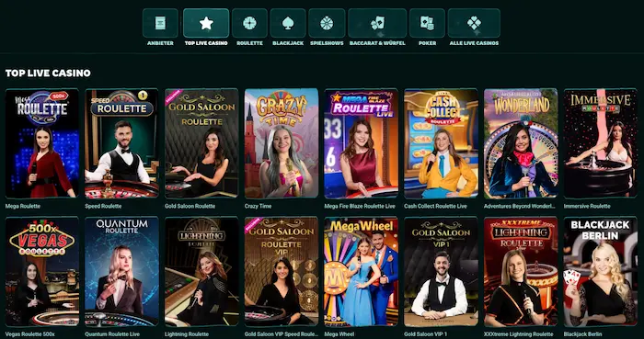This screenshot has height=339, width=644.
Task: Select the Top Live Casino star icon
Action: [206, 23]
